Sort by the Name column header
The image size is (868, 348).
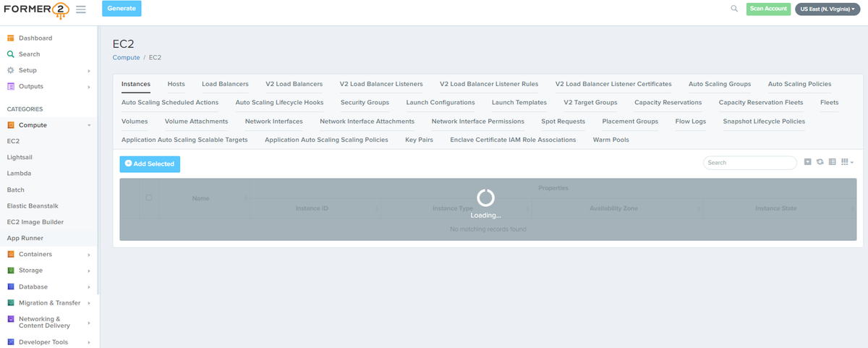(200, 198)
